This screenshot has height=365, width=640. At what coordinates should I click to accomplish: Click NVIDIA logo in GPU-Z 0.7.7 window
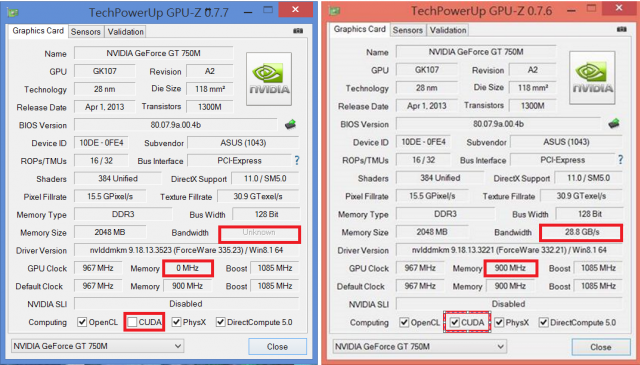click(269, 79)
